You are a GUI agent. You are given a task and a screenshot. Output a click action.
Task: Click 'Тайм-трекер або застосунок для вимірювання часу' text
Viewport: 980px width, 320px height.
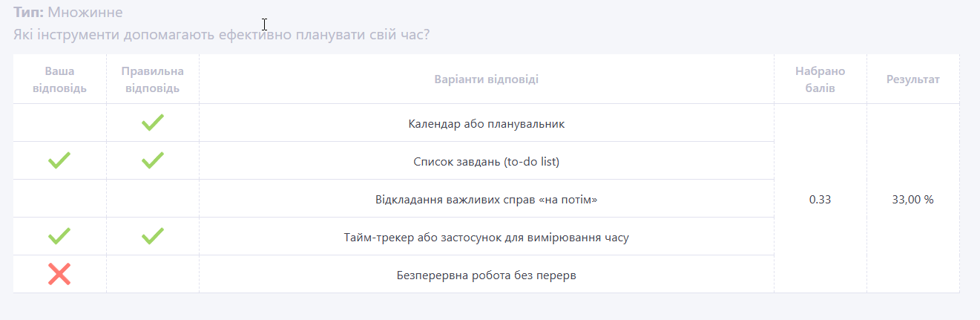click(486, 238)
